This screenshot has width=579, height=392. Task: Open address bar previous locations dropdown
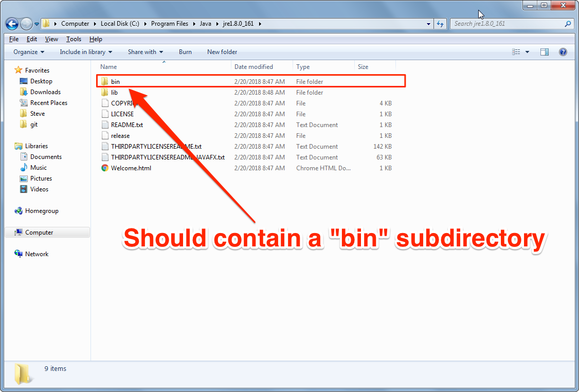tap(428, 24)
